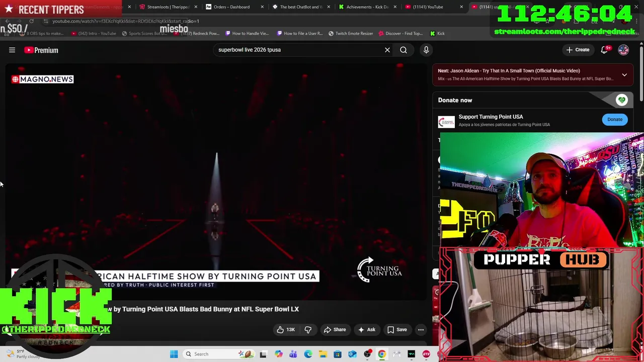Click the video player area
This screenshot has width=644, height=362.
pyautogui.click(x=216, y=181)
